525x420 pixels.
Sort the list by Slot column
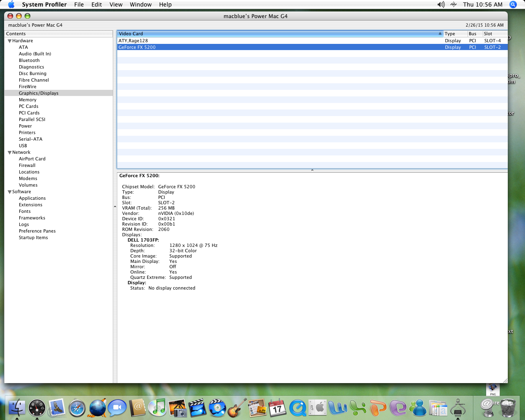495,34
